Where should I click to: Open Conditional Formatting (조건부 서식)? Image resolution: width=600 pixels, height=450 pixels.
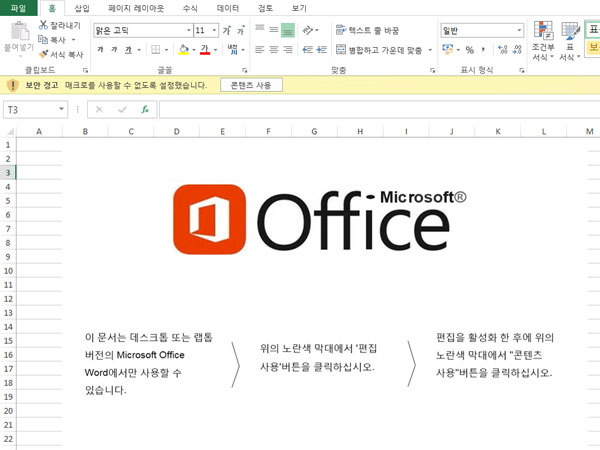pyautogui.click(x=543, y=40)
